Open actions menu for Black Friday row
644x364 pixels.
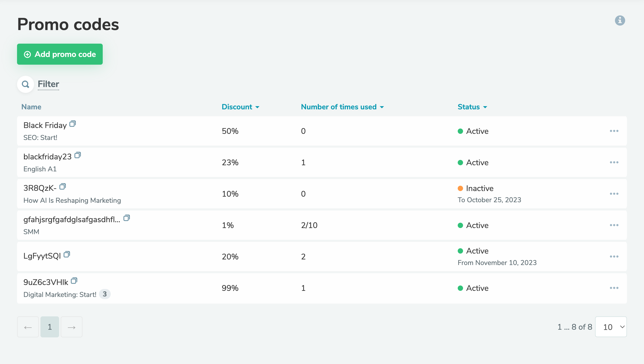tap(614, 131)
